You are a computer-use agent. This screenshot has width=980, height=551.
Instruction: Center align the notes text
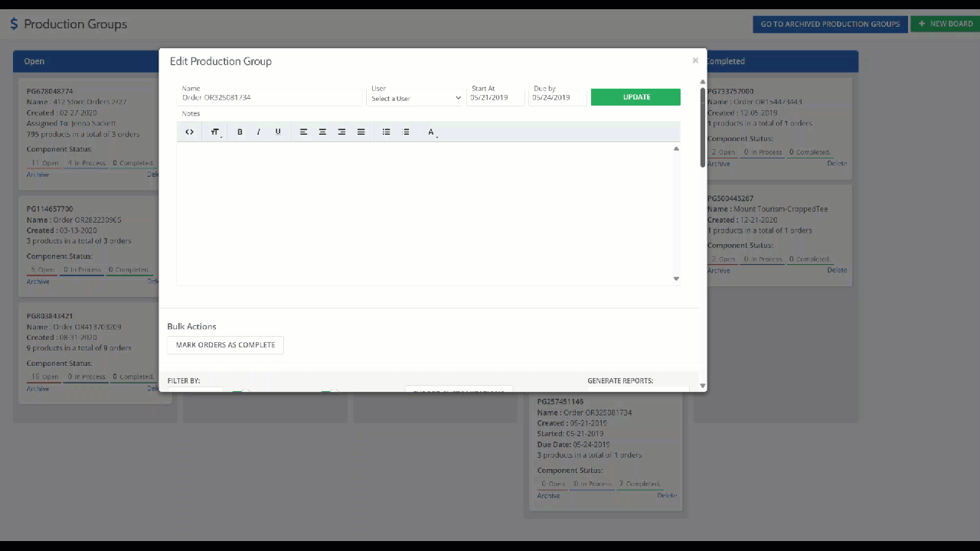point(322,132)
